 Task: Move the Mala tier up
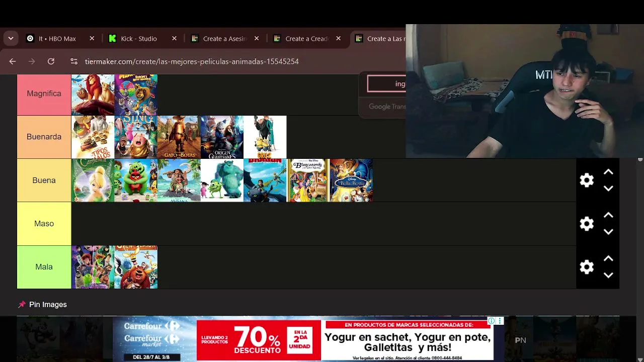point(608,258)
